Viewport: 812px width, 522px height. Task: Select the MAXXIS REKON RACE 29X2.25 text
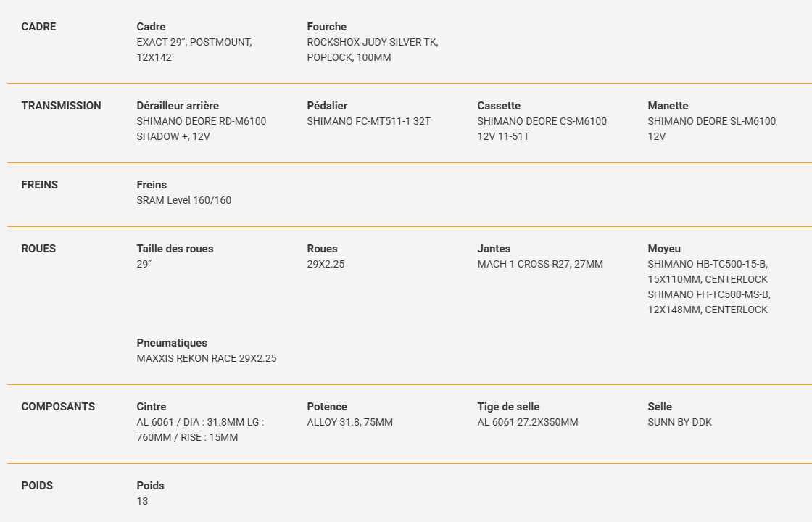coord(206,358)
